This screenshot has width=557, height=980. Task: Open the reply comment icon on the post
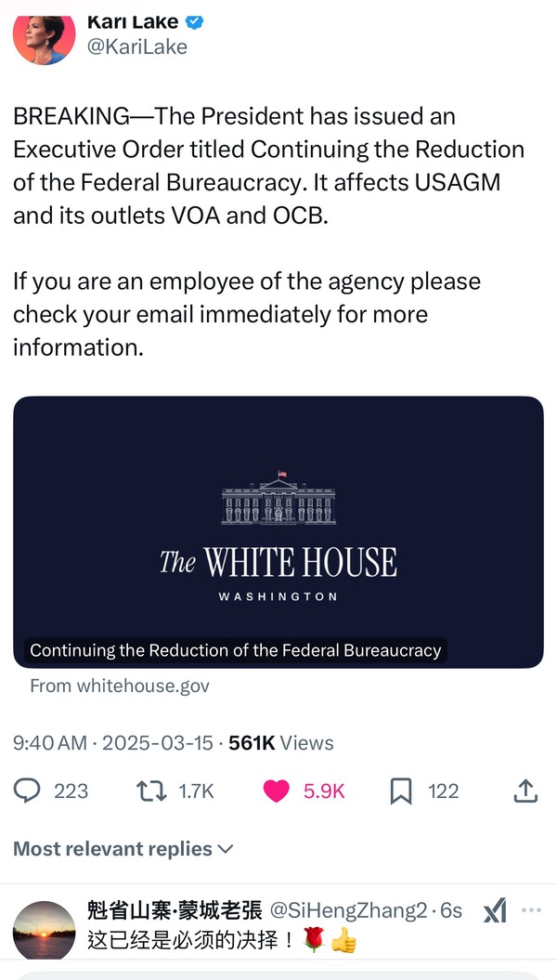coord(29,791)
